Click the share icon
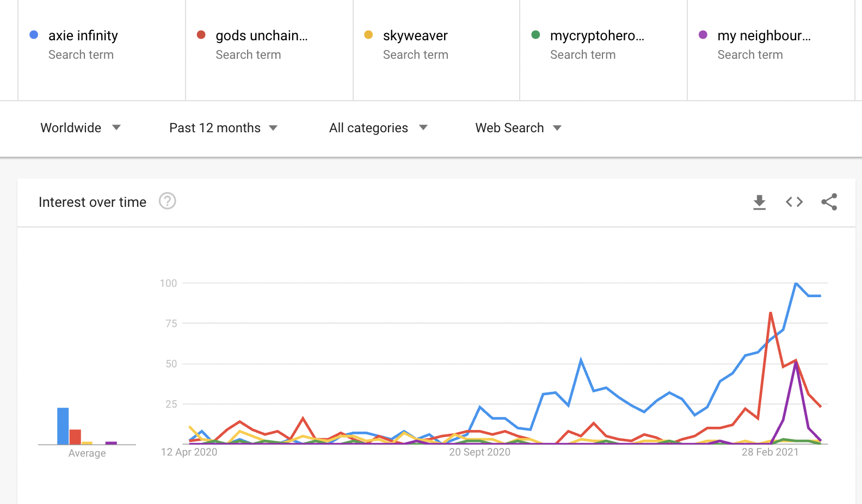Image resolution: width=862 pixels, height=504 pixels. coord(829,202)
